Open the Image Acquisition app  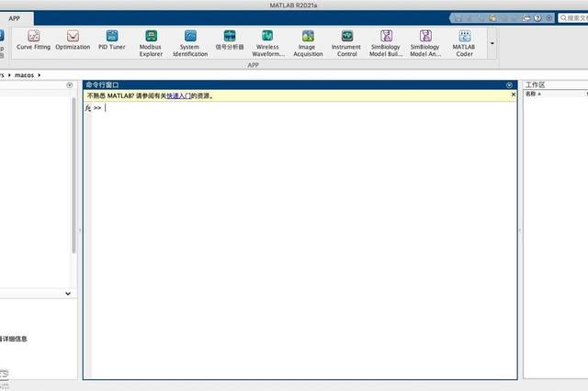[x=308, y=43]
